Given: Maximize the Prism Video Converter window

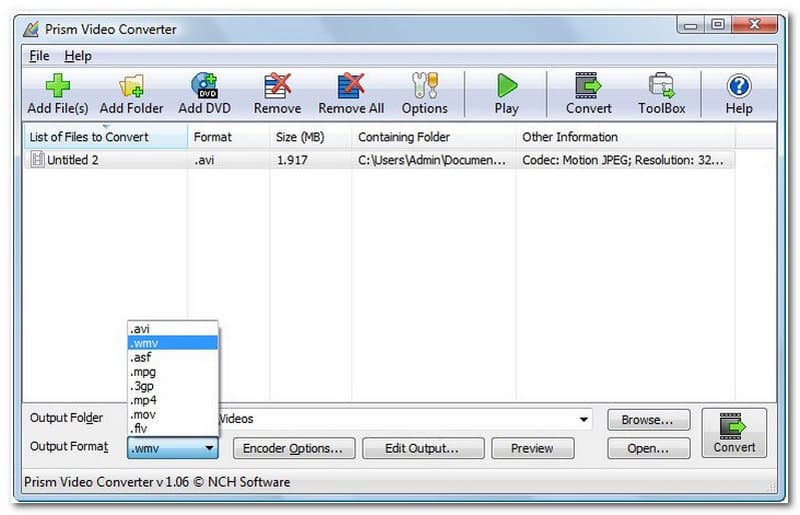Looking at the screenshot, I should coord(717,24).
